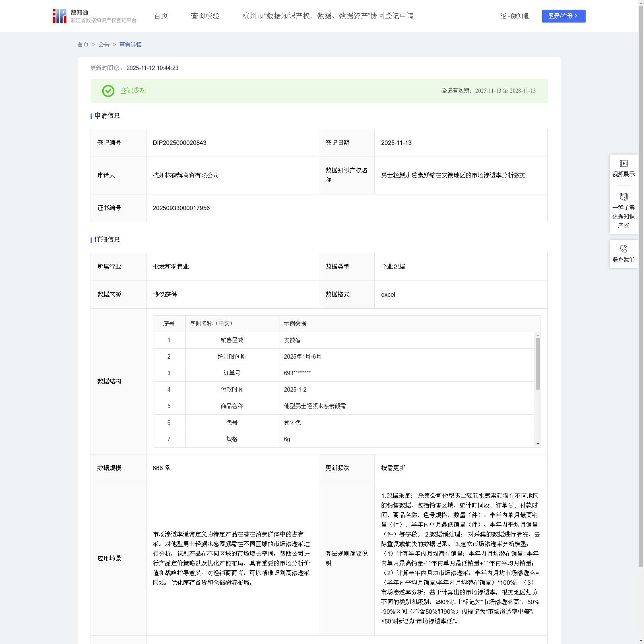
Task: Click the 一键了解数据知识产权 book icon
Action: click(623, 197)
